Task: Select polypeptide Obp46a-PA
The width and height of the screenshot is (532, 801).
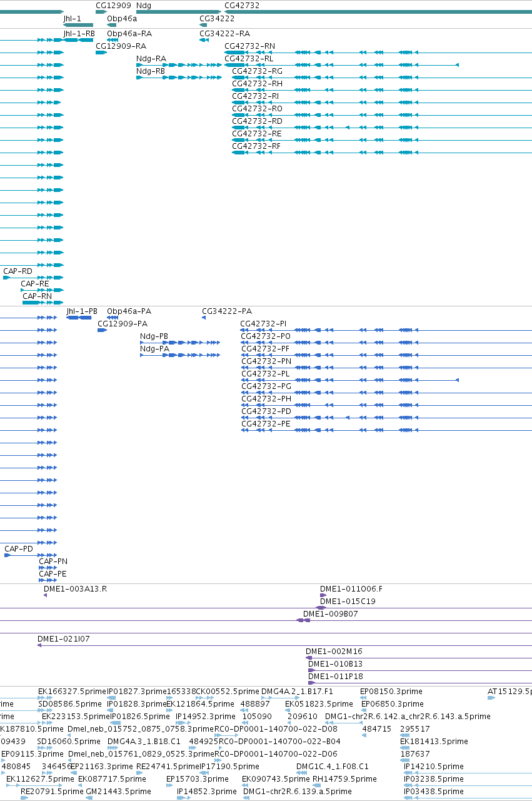Action: pyautogui.click(x=129, y=311)
